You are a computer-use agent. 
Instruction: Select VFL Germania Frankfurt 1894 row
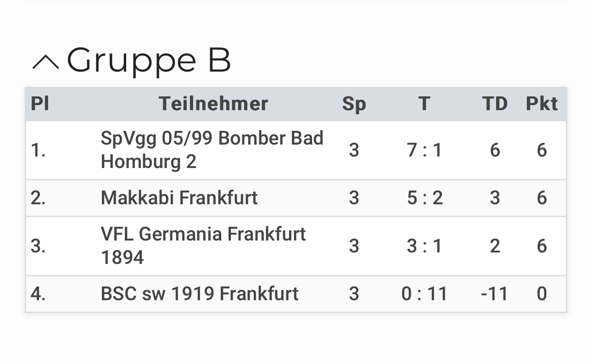[296, 246]
